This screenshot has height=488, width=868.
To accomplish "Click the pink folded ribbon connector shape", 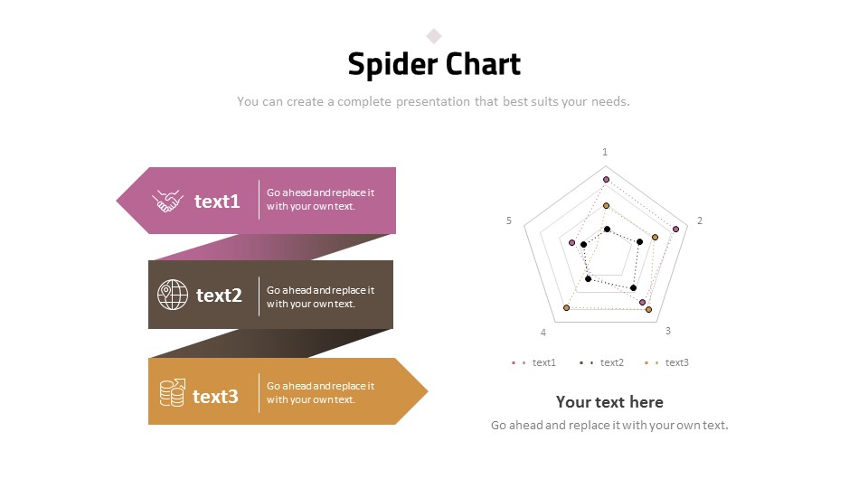I will tap(271, 247).
